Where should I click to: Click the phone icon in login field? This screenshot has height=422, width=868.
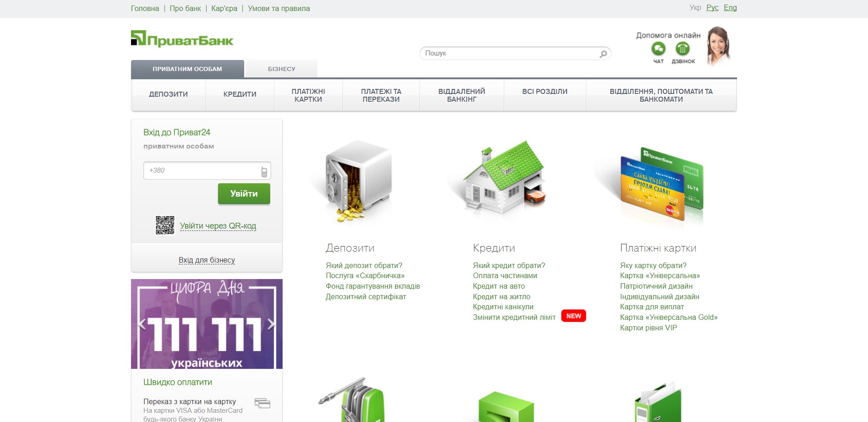pyautogui.click(x=264, y=171)
